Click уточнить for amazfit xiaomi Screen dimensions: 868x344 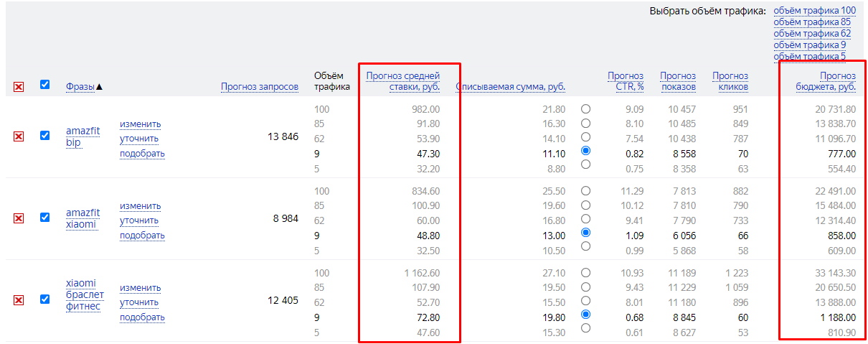[139, 220]
